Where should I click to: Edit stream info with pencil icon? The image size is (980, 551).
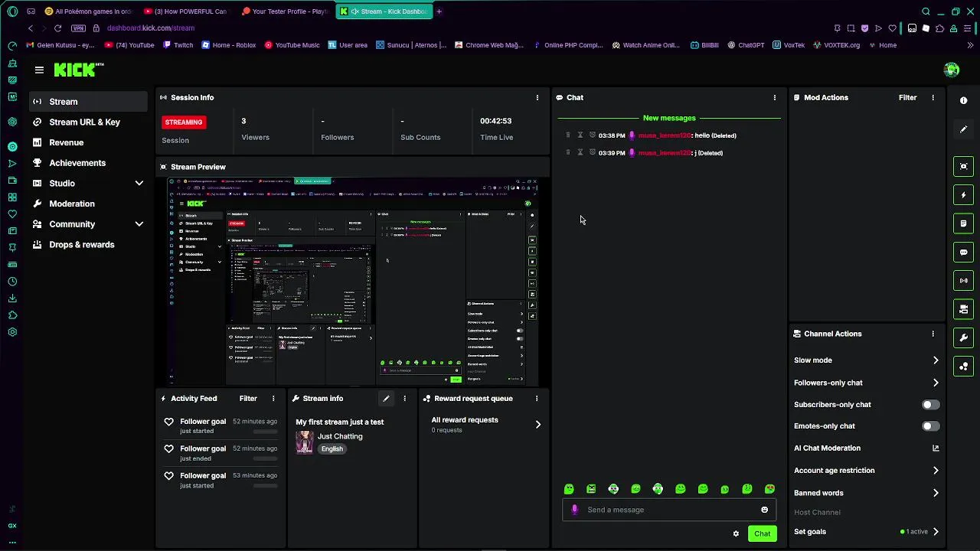pyautogui.click(x=386, y=399)
